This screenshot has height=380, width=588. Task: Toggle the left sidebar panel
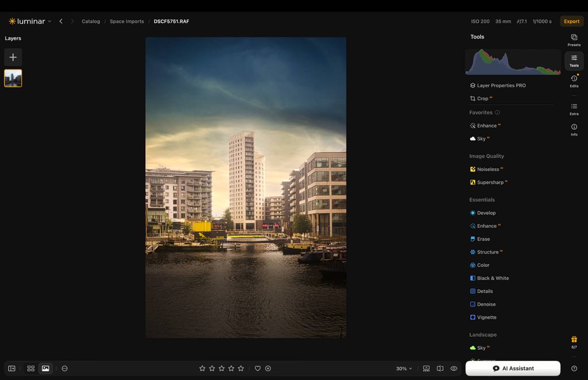(x=11, y=369)
